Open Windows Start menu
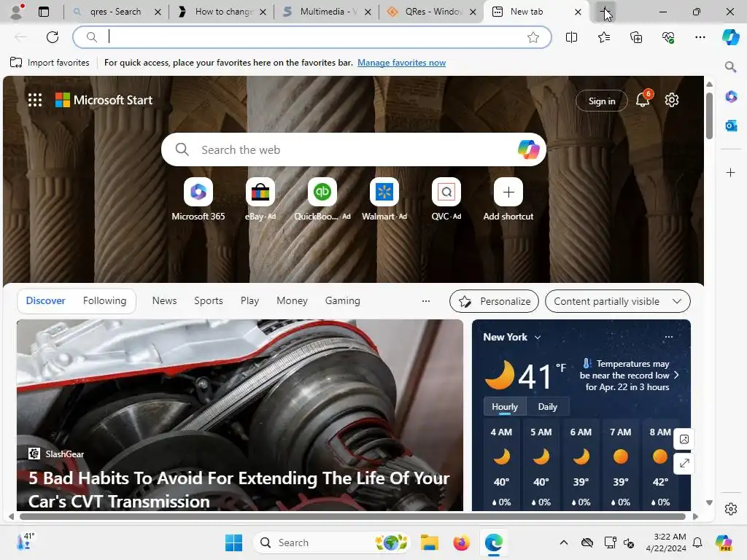The height and width of the screenshot is (560, 747). point(233,542)
